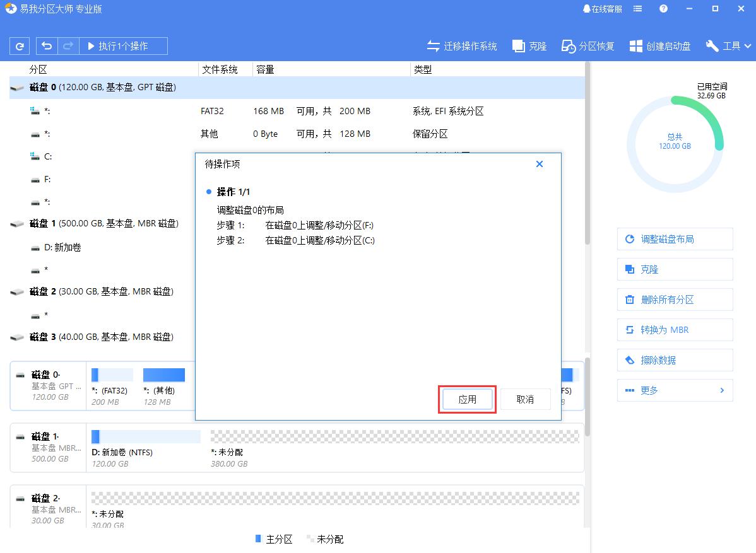The image size is (756, 553).
Task: Open the 擦除数据 (Wipe Data) sidebar option
Action: [675, 360]
